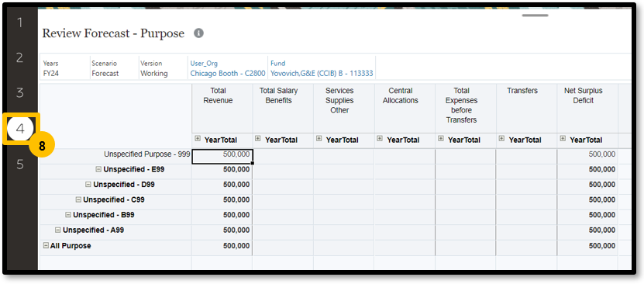
Task: Expand YearTotal under Net Surplus Deficit
Action: (563, 139)
